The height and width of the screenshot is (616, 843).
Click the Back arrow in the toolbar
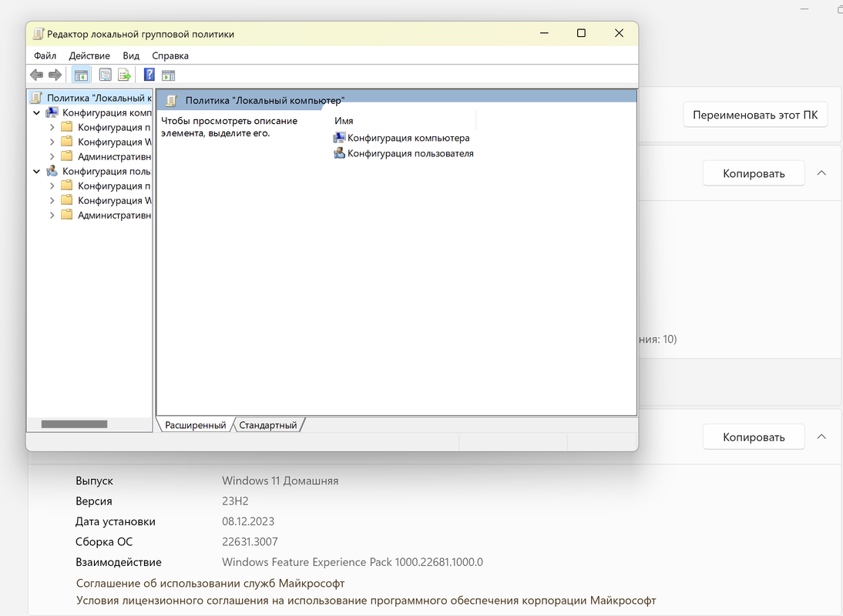[36, 75]
